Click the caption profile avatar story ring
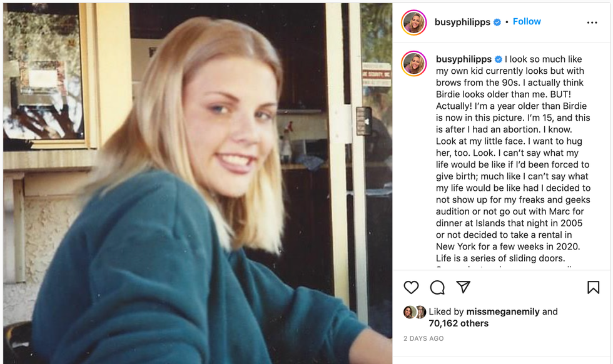Viewport: 613px width, 364px height. pyautogui.click(x=413, y=63)
